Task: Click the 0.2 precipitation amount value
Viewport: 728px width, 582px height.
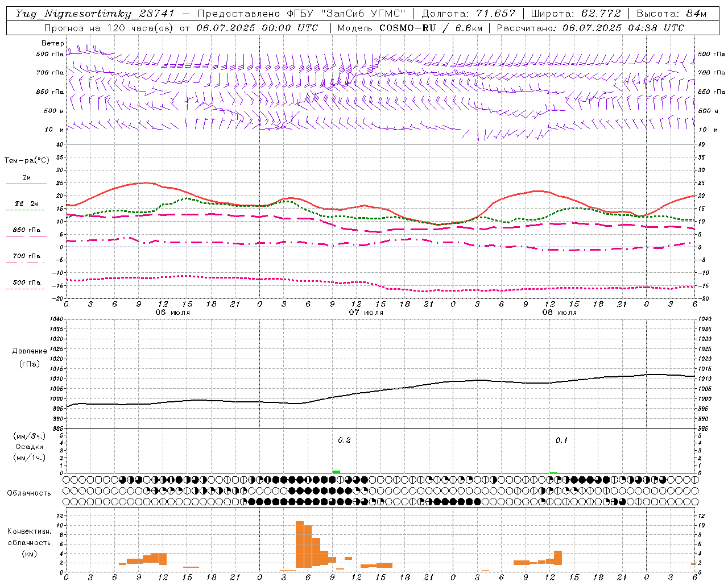Action: [x=344, y=440]
